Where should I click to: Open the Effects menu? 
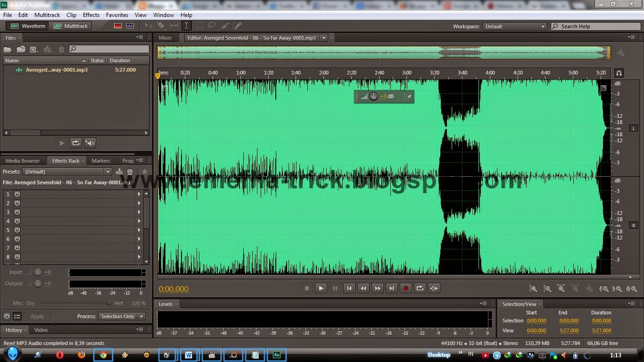91,15
